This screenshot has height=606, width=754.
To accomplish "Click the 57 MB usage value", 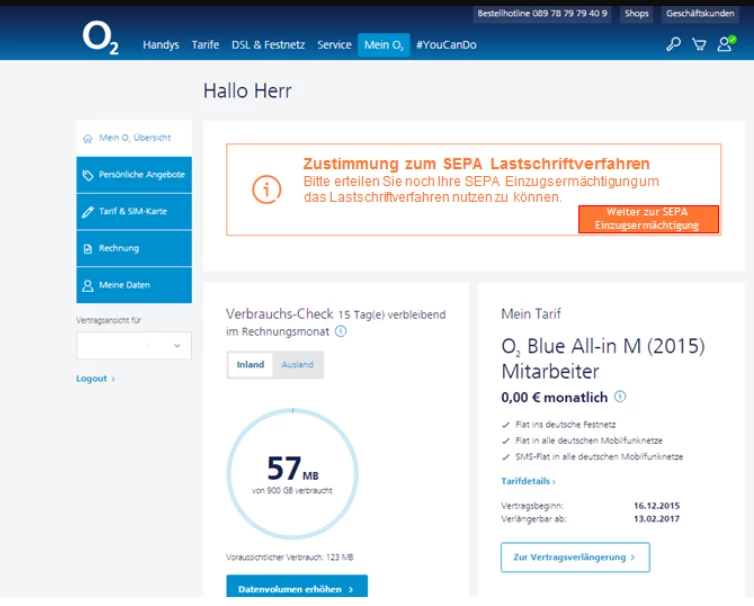I will [x=292, y=468].
